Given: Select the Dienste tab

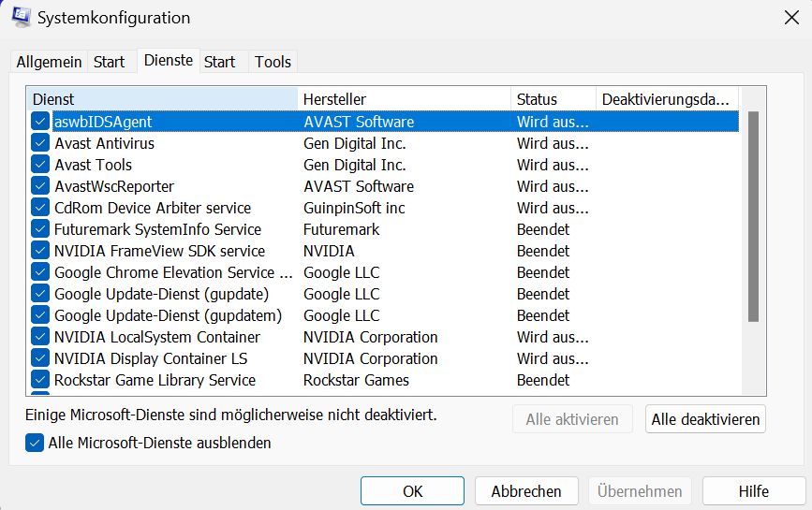Looking at the screenshot, I should click(x=169, y=61).
